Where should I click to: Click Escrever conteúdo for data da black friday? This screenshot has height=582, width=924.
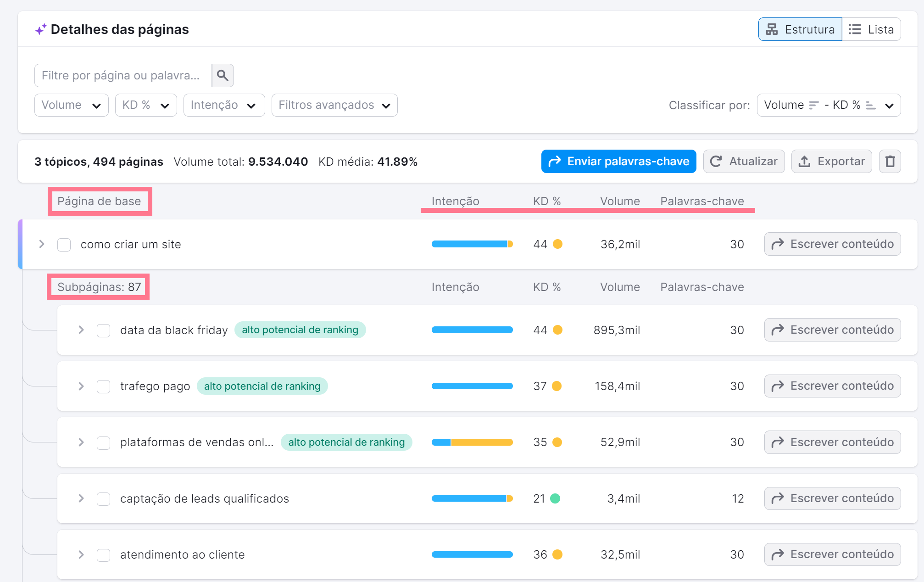click(832, 330)
